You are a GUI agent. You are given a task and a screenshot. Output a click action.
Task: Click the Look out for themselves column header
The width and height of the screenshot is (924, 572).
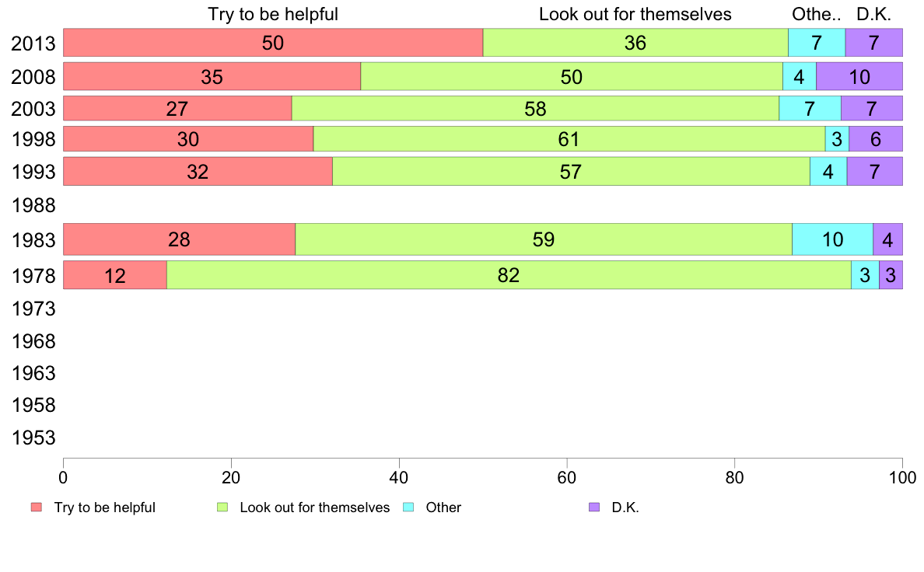pos(635,14)
